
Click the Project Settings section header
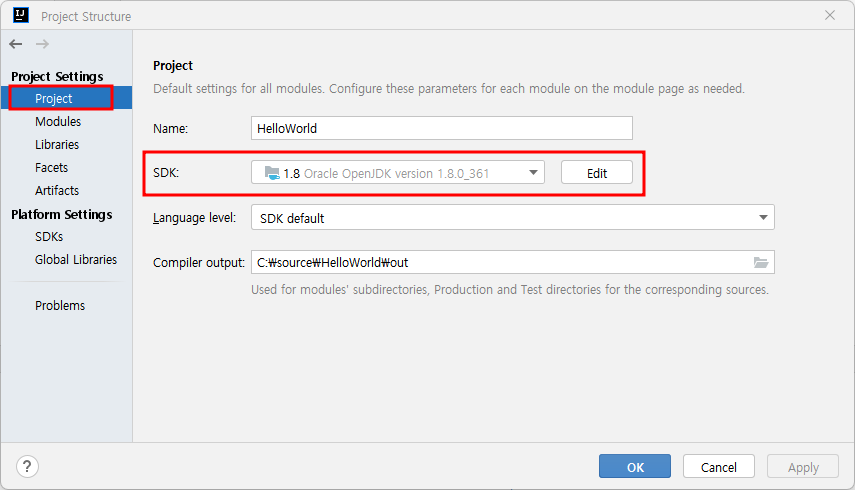pos(57,76)
